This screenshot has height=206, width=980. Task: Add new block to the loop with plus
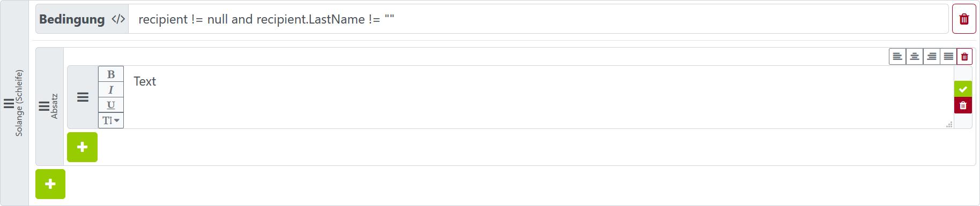coord(50,184)
